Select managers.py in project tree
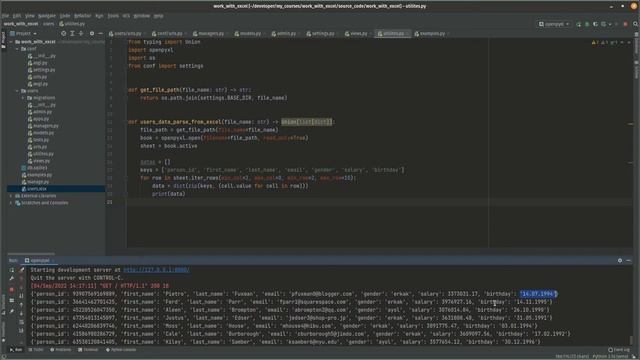This screenshot has height=360, width=640. [43, 126]
